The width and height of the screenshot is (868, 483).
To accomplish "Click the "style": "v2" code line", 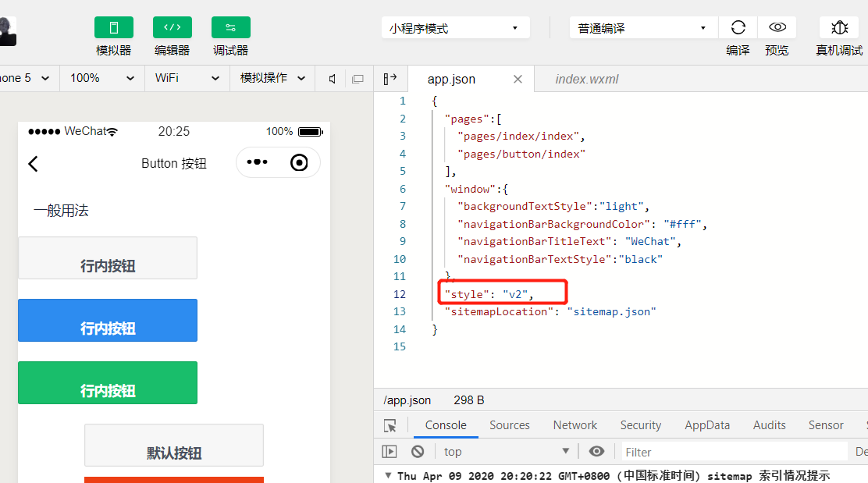I will coord(489,294).
